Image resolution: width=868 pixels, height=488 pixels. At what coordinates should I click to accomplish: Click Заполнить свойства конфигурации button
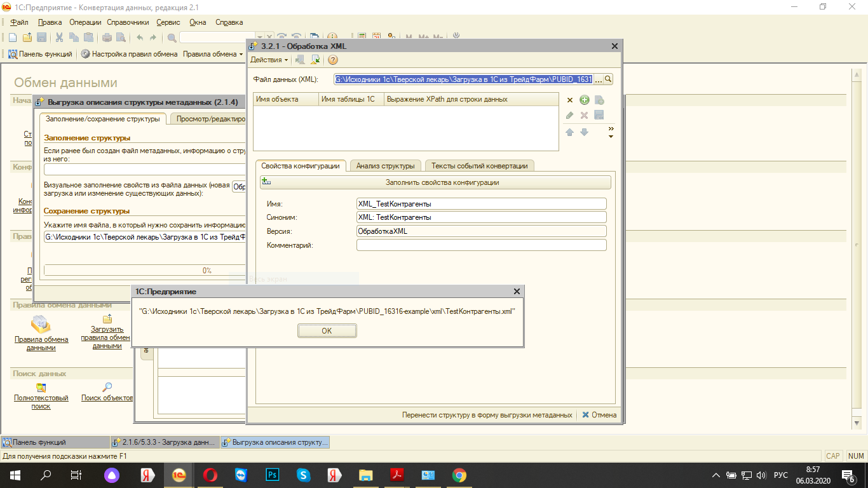435,182
